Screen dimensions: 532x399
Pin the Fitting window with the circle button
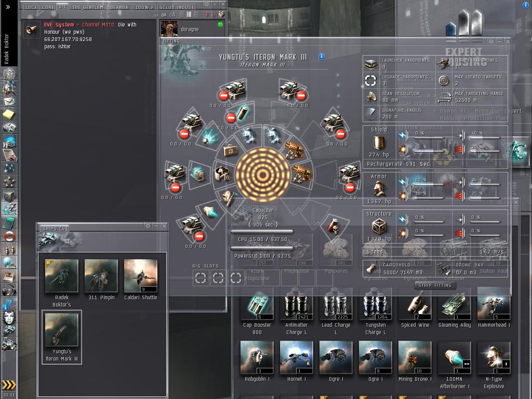click(491, 41)
